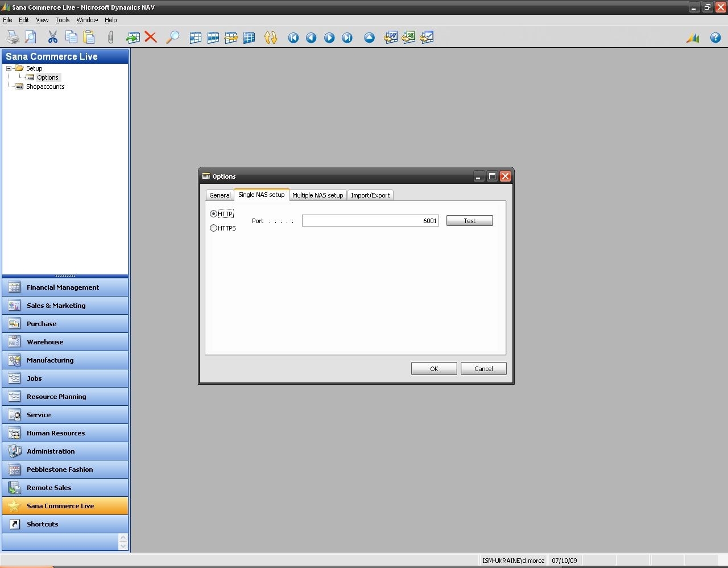Confirm the Options dialog with OK
This screenshot has height=568, width=728.
pyautogui.click(x=434, y=369)
